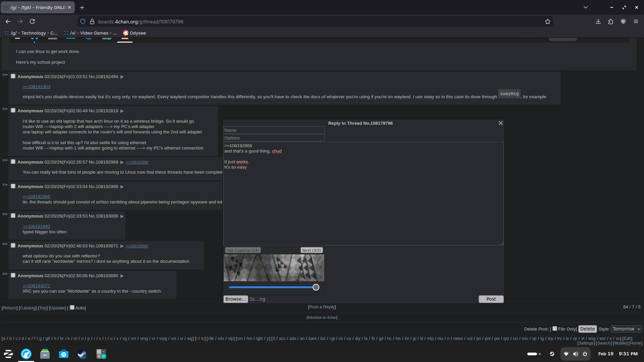The image size is (644, 362).
Task: Check the box for post No.108192494
Action: (x=13, y=76)
